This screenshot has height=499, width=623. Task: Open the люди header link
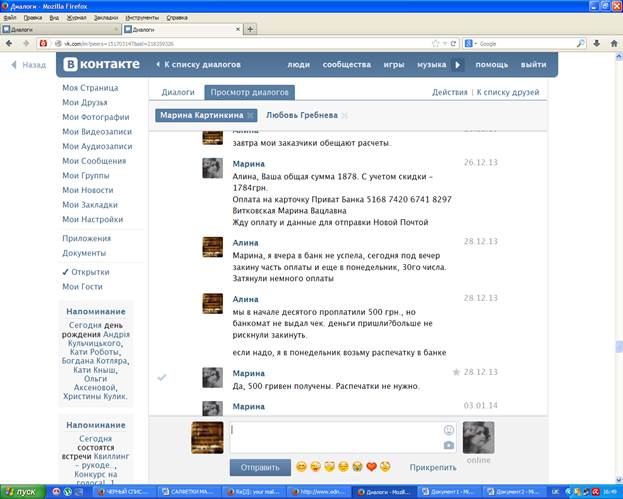tap(298, 65)
